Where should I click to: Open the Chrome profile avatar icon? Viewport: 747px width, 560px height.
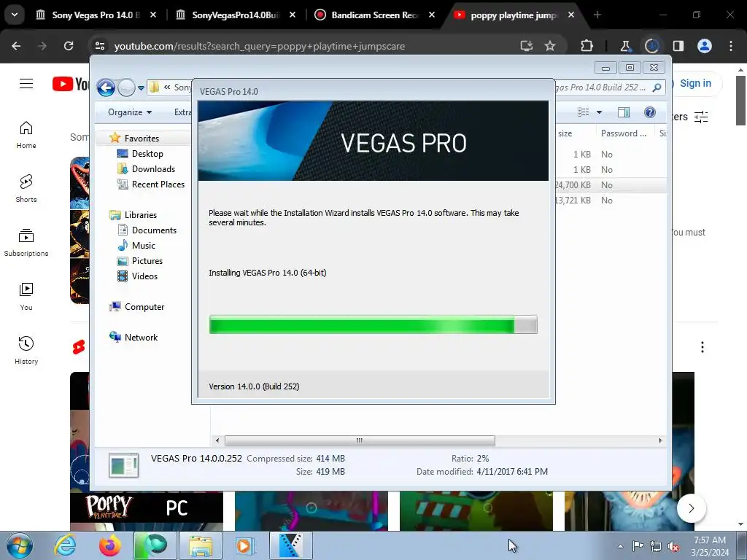(705, 46)
